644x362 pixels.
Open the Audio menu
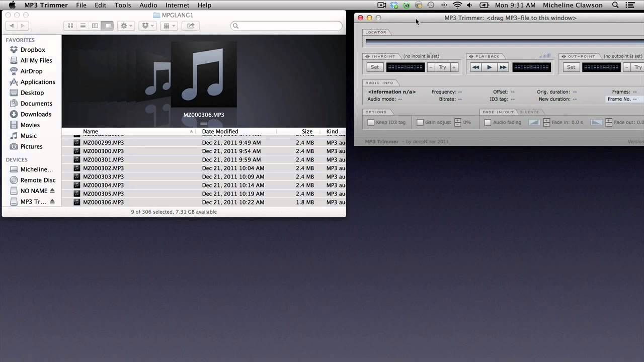(148, 5)
